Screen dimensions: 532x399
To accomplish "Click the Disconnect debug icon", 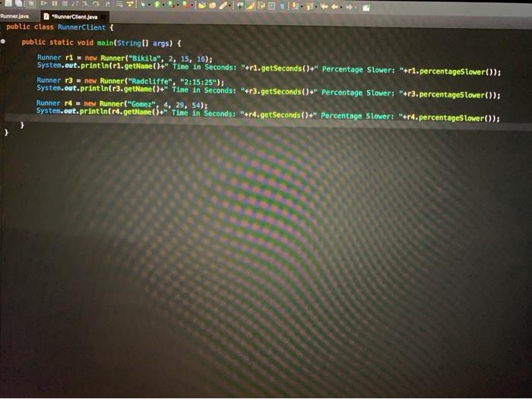I will [x=74, y=4].
